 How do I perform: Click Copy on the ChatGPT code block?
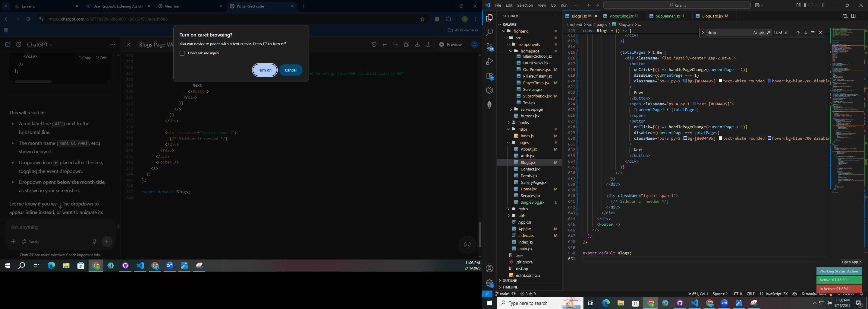pyautogui.click(x=84, y=58)
